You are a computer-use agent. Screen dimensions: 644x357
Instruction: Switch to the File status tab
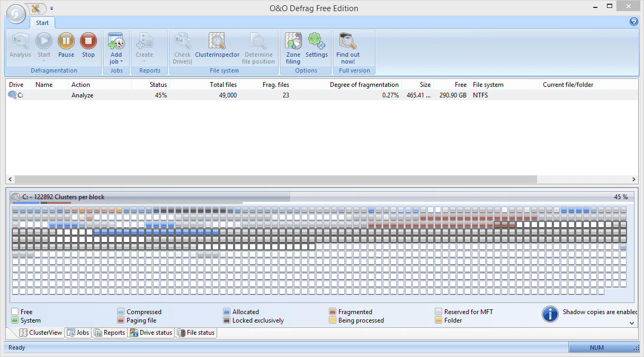(196, 333)
